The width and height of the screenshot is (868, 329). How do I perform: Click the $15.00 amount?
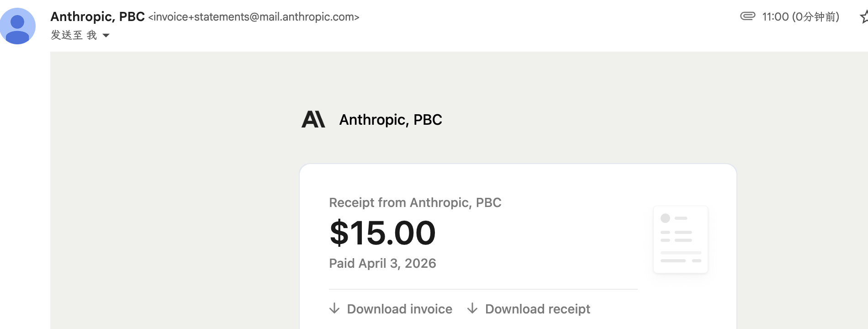[x=382, y=233]
